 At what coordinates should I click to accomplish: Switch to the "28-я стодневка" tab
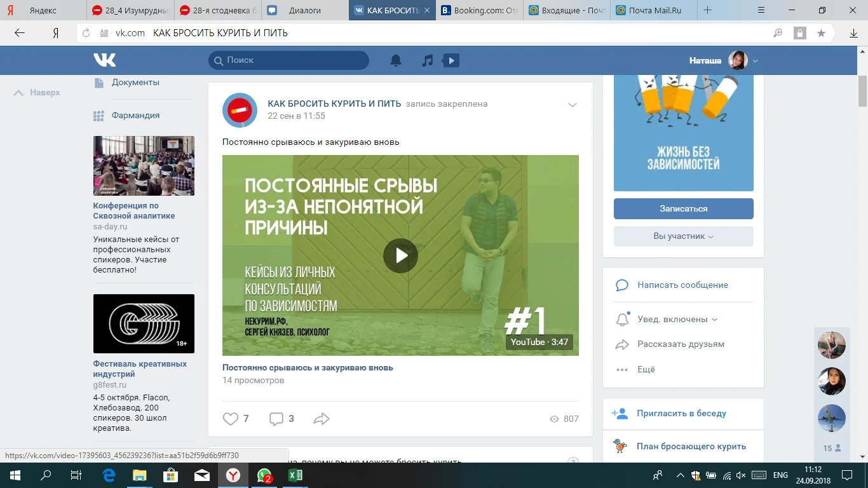(x=217, y=10)
